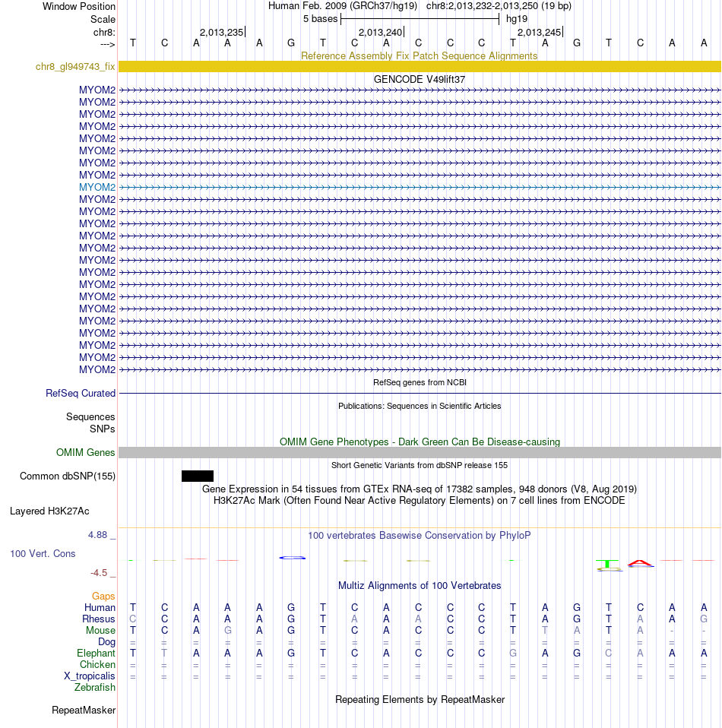This screenshot has width=722, height=728.
Task: Click the black Common dbSNP variant block
Action: click(198, 476)
